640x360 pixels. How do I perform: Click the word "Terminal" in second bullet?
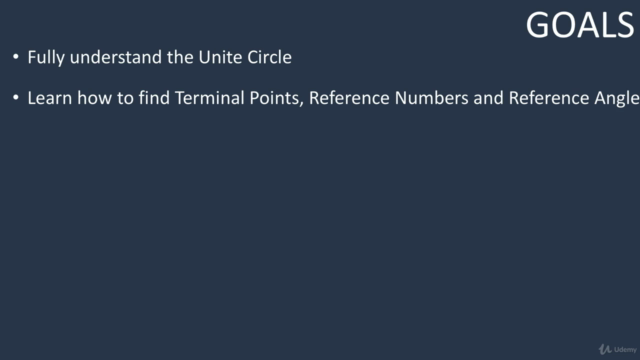(x=209, y=98)
